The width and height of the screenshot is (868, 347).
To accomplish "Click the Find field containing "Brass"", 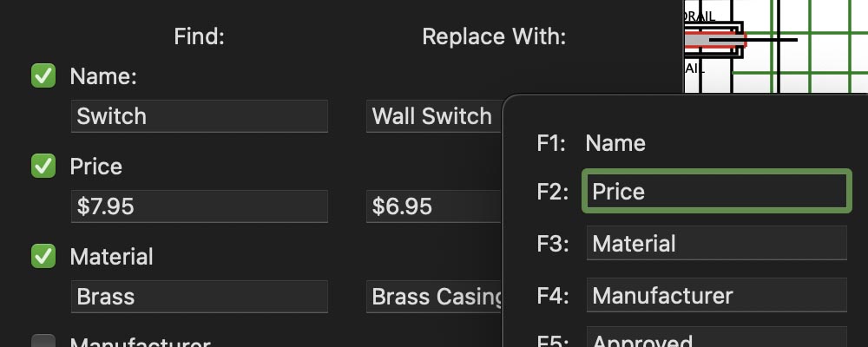I will 199,297.
